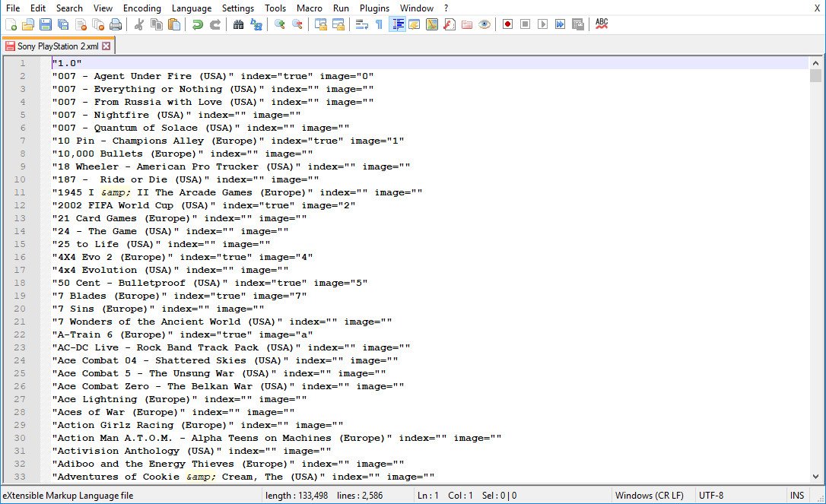Click the eXtensible Markup Language file label
This screenshot has width=826, height=504.
(68, 496)
